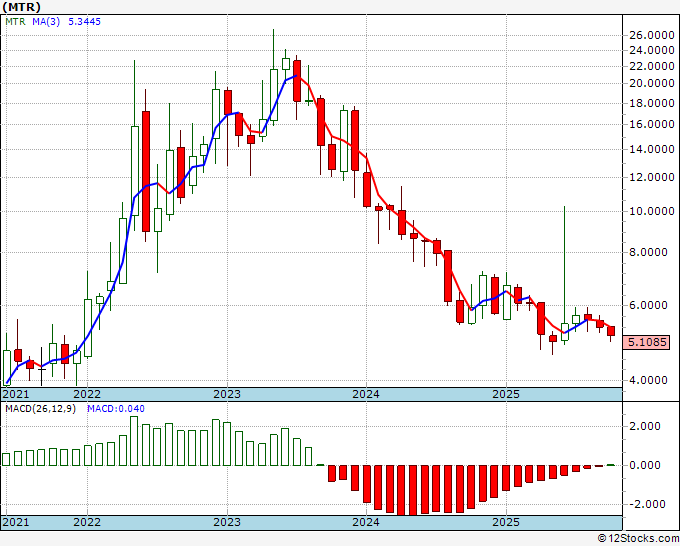Click the 2023 label on price chart axis
The width and height of the screenshot is (680, 546).
[x=227, y=394]
